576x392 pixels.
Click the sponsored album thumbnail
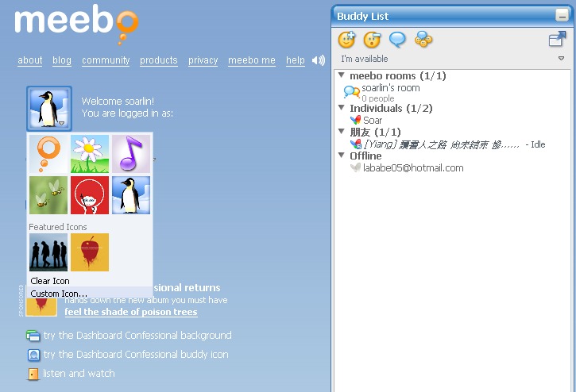coord(41,307)
